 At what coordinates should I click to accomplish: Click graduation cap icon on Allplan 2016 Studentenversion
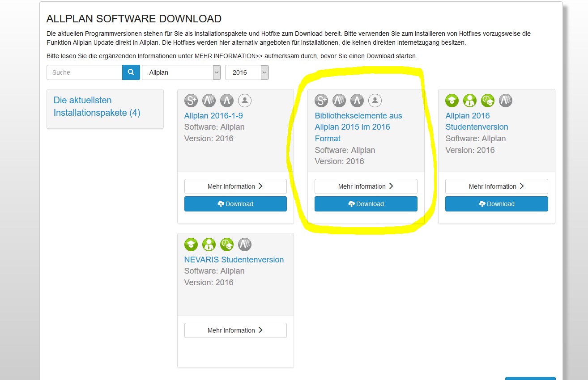(x=452, y=101)
